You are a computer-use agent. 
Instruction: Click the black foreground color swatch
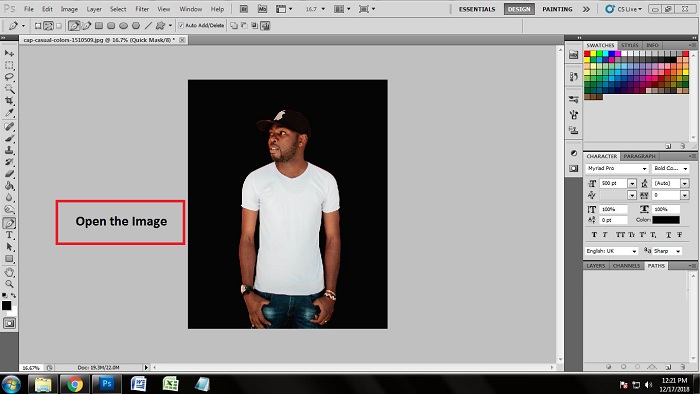click(x=6, y=306)
